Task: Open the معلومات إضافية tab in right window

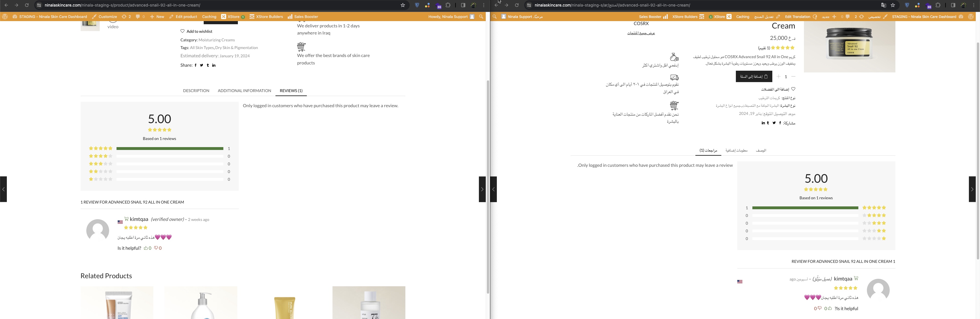Action: coord(736,150)
